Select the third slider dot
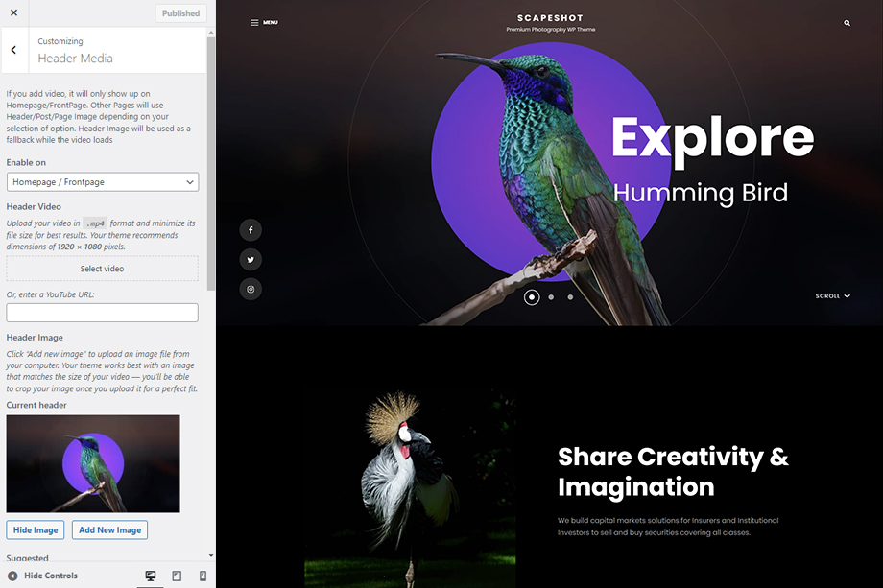Screen dimensions: 883x588 570,297
